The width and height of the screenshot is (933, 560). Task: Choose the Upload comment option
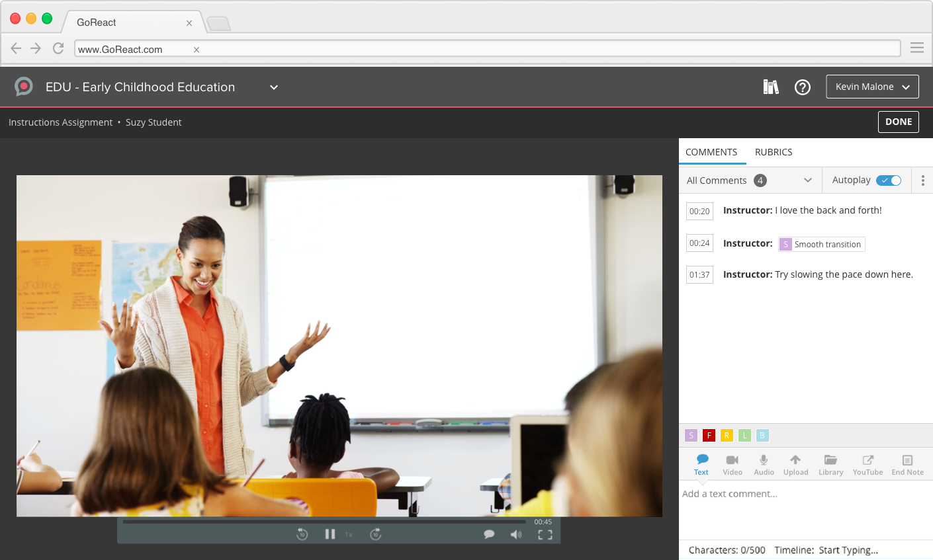[795, 465]
